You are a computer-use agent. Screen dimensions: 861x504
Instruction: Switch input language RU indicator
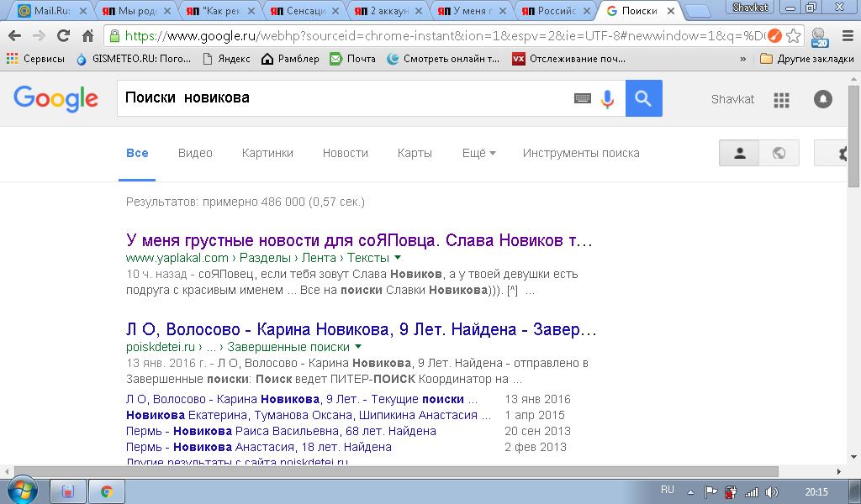click(x=667, y=490)
